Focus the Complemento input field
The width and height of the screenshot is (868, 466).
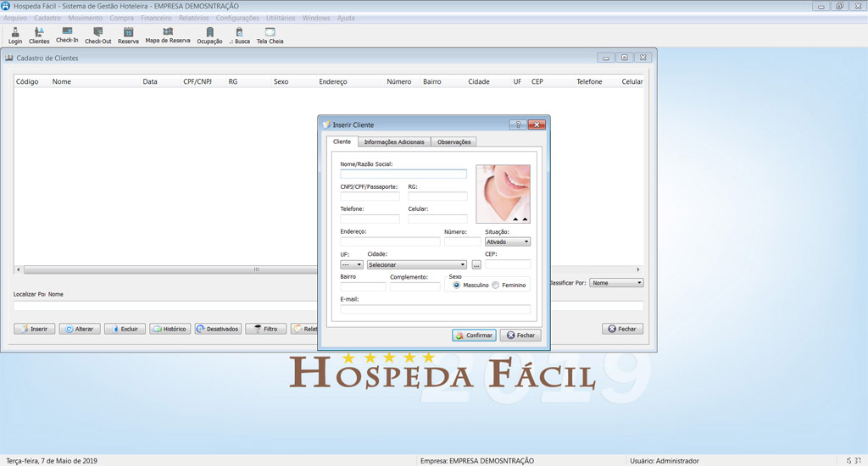[415, 286]
